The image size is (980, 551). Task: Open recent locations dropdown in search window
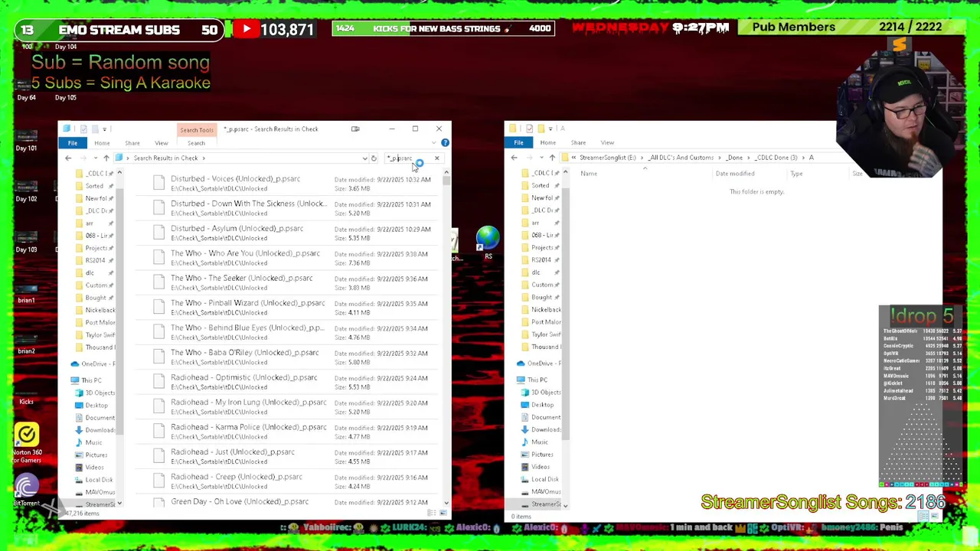[x=95, y=158]
